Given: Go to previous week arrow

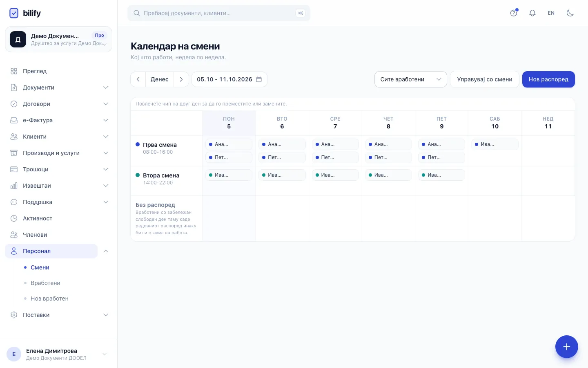Looking at the screenshot, I should pos(138,79).
